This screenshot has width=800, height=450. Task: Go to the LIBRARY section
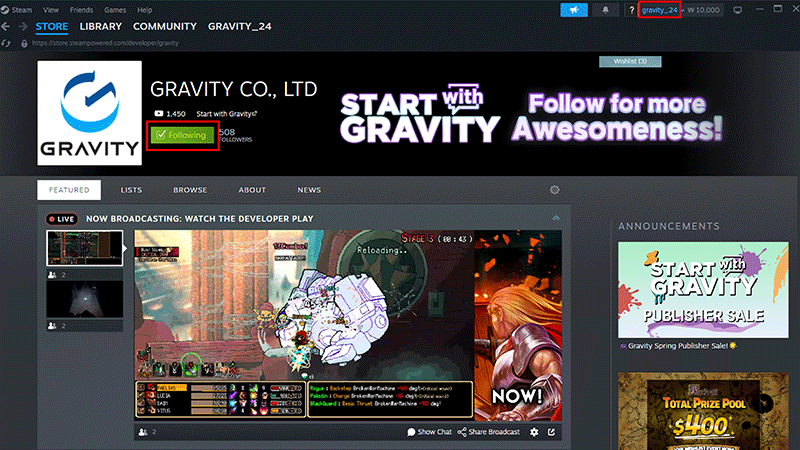click(x=101, y=27)
